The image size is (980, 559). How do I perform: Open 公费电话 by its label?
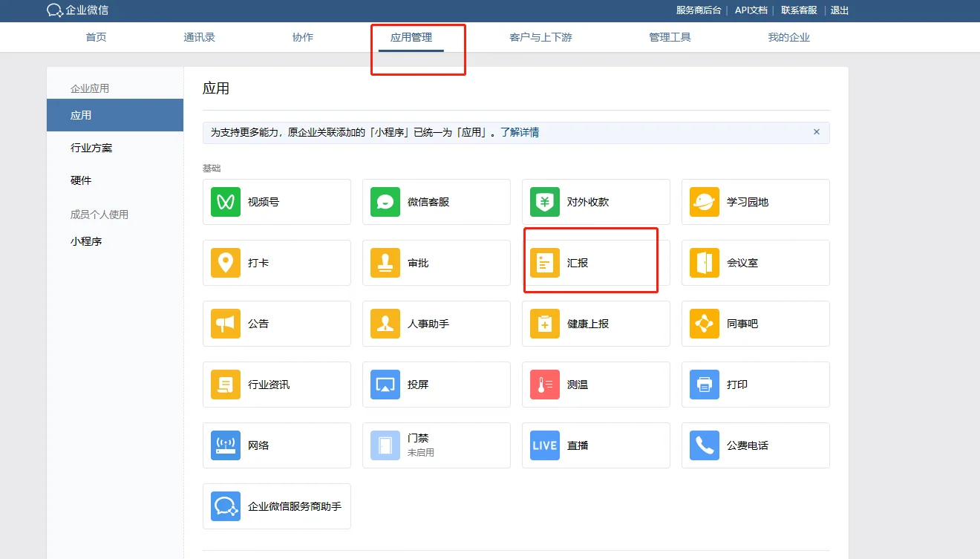(x=748, y=445)
